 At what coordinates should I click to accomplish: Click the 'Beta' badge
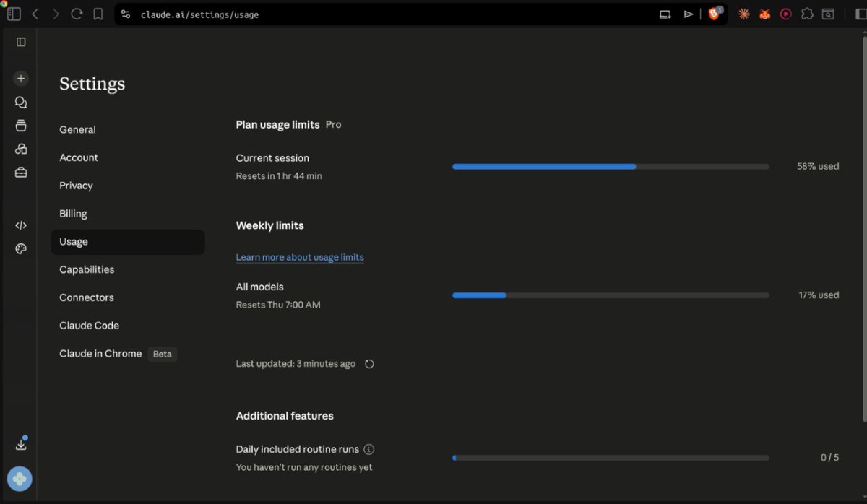click(163, 354)
